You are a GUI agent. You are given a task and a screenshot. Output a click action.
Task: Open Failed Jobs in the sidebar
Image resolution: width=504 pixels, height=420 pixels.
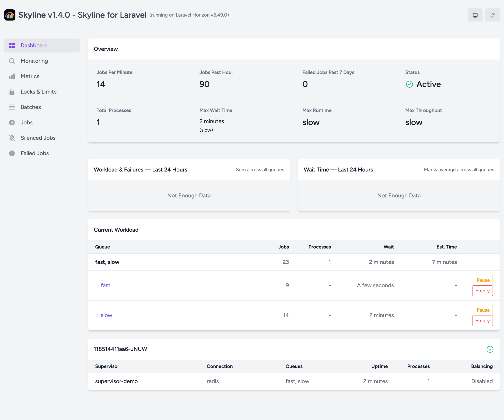click(x=42, y=153)
